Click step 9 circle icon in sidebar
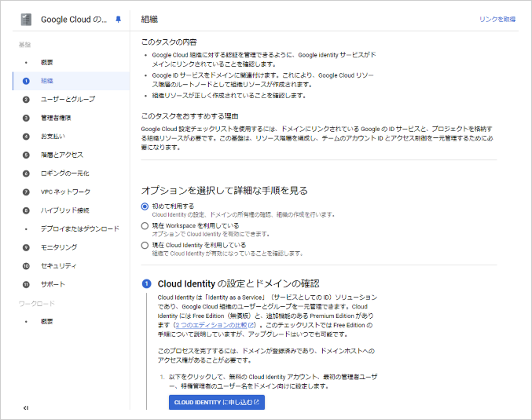 point(26,247)
